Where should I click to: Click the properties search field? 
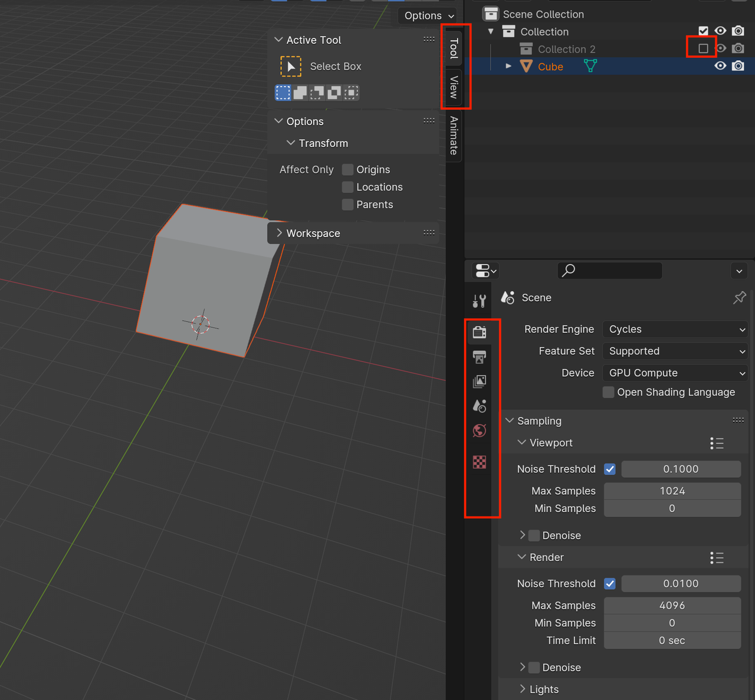click(610, 271)
